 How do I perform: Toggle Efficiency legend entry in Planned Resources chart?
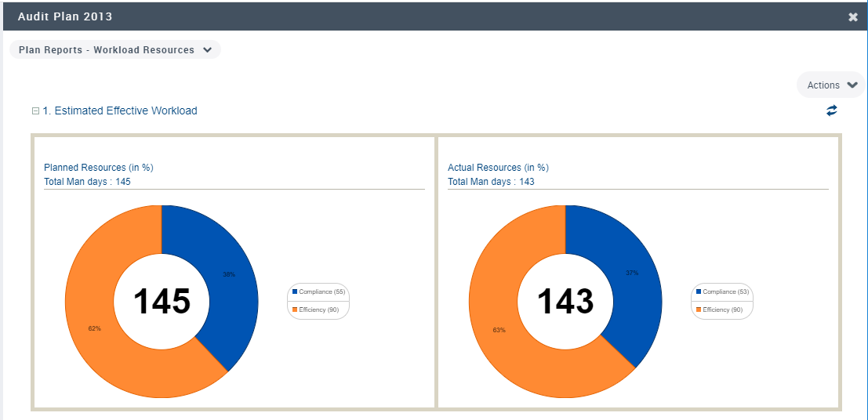pos(318,310)
